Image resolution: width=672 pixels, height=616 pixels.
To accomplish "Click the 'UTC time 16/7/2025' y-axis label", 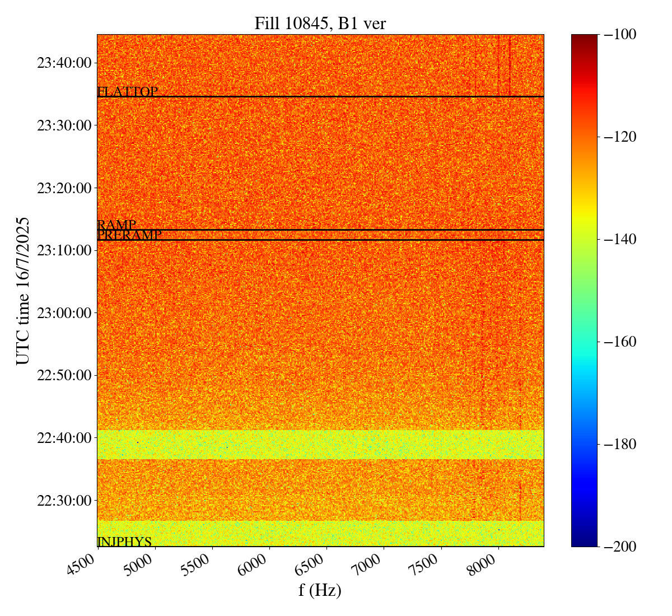I will (x=22, y=291).
